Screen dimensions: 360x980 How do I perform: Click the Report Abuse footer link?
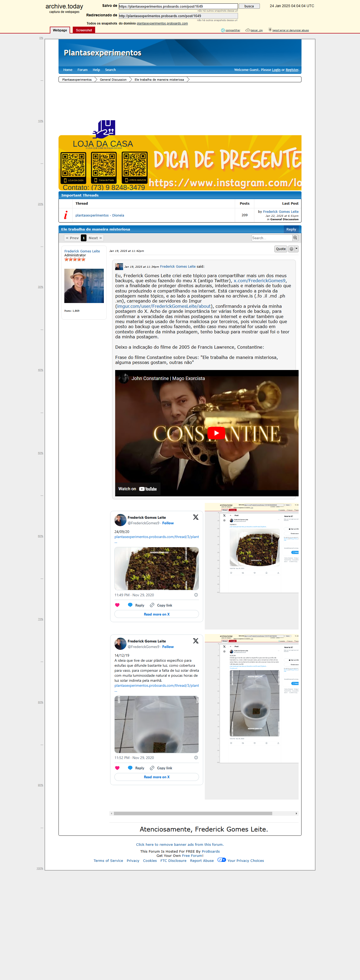click(x=202, y=861)
